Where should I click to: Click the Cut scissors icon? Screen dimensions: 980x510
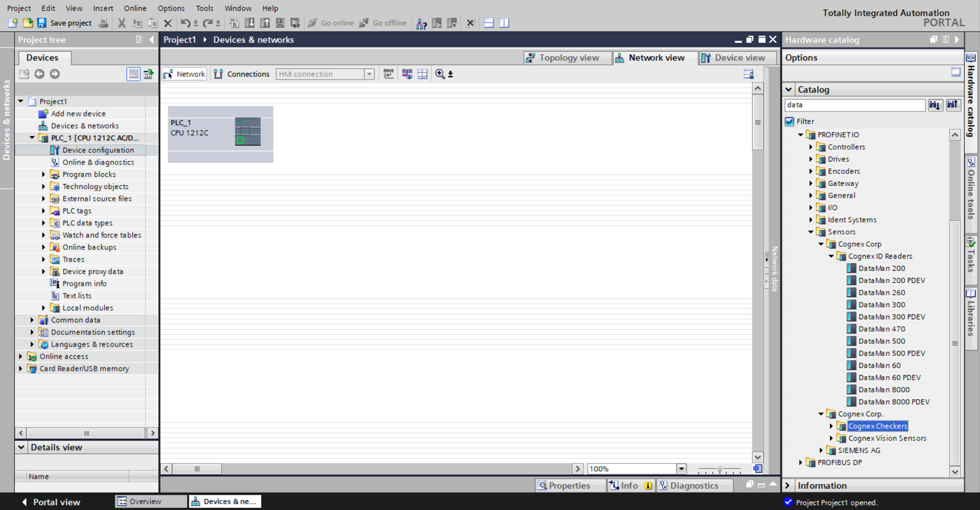coord(122,23)
